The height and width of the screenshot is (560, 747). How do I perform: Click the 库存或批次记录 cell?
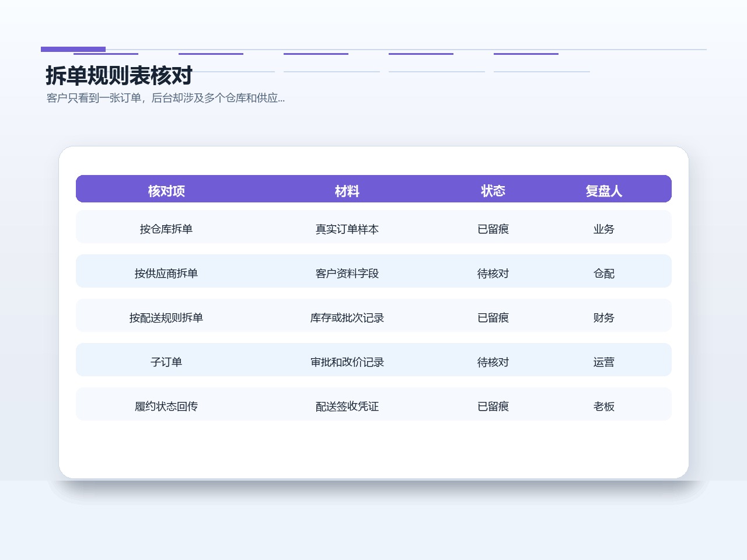pos(347,318)
